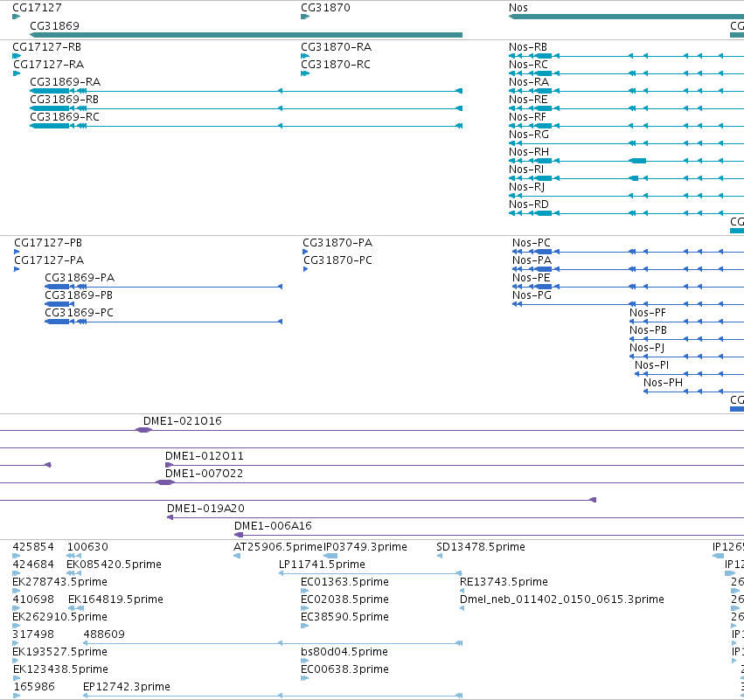
Task: Click the CG31869-PA protein label
Action: (x=80, y=278)
